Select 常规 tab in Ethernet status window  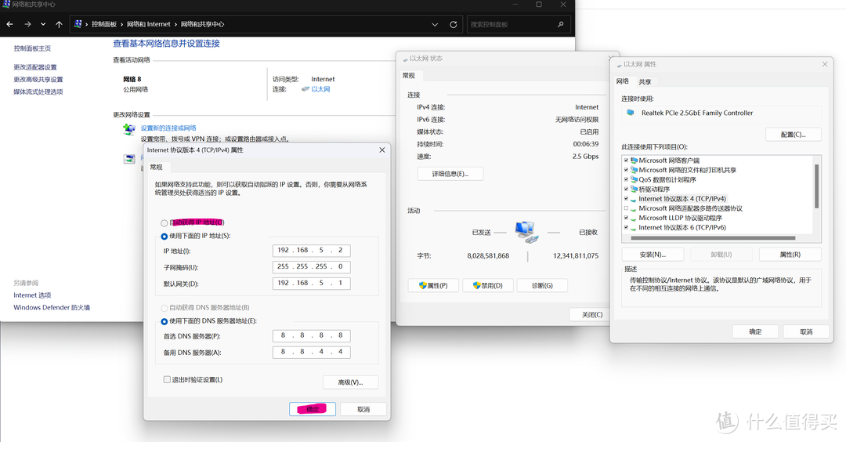[408, 76]
